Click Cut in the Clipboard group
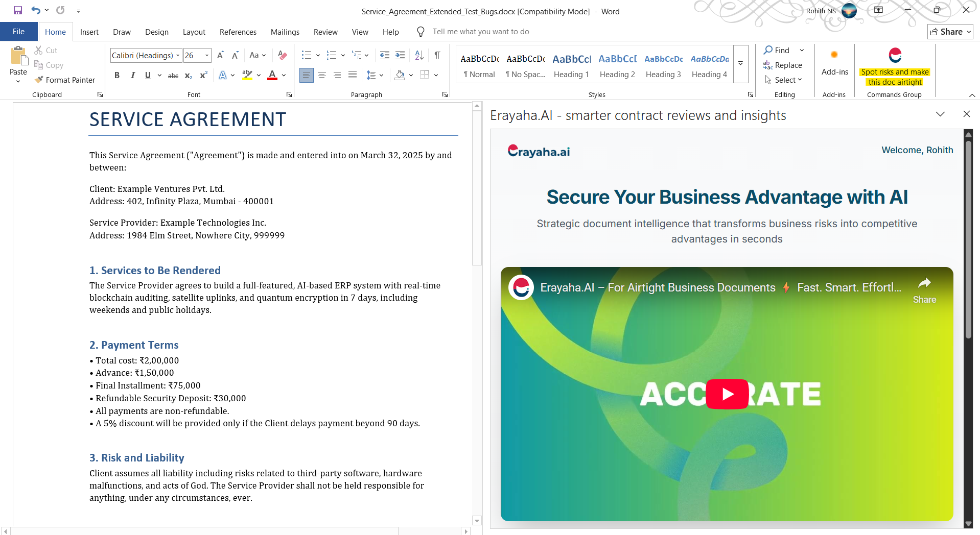 (46, 51)
